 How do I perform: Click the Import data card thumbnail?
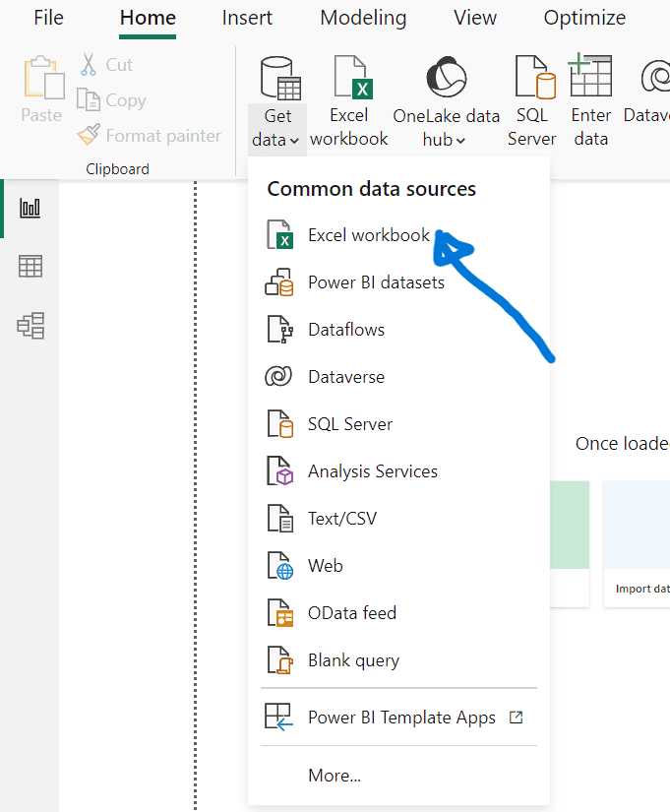(x=638, y=543)
